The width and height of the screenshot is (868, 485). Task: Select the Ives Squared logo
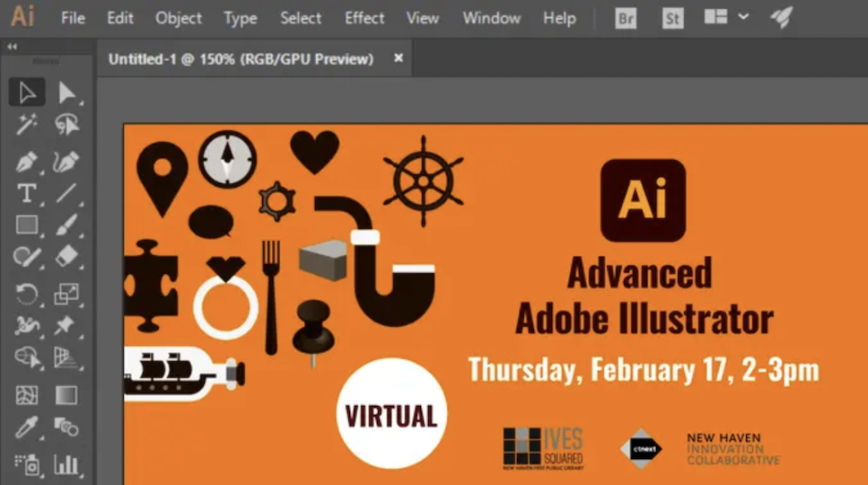point(543,448)
